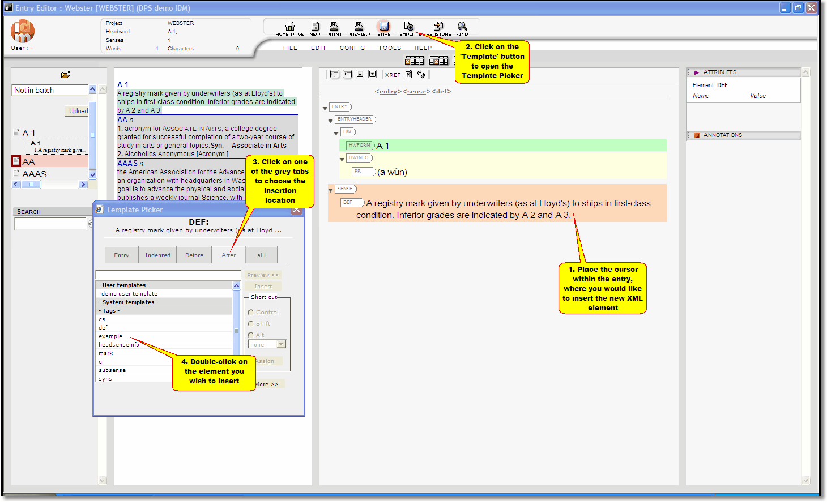
Task: Click the right scroll arrow of the batch list
Action: point(83,185)
